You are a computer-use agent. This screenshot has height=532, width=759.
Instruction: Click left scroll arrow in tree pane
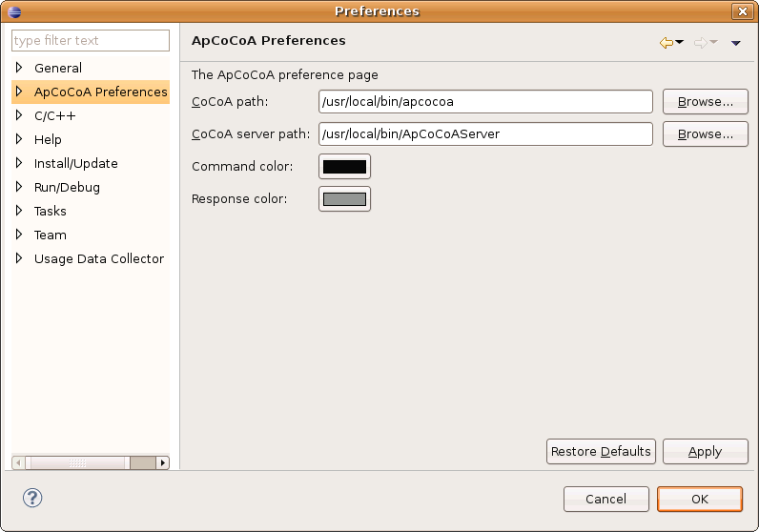pyautogui.click(x=18, y=462)
